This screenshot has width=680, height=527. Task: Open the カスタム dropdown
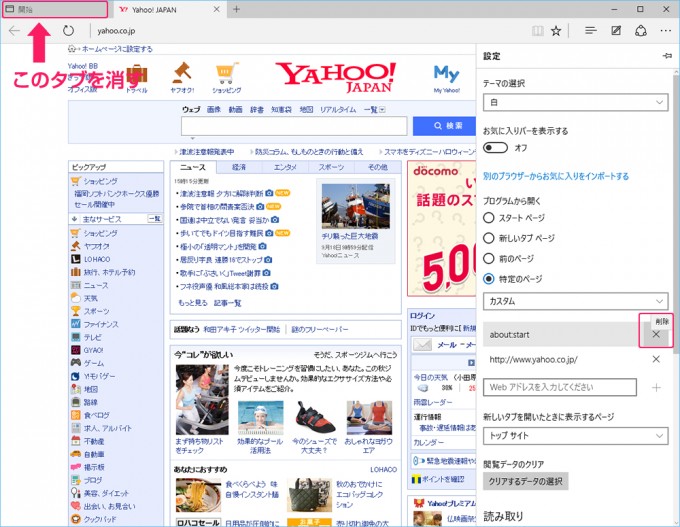click(575, 301)
